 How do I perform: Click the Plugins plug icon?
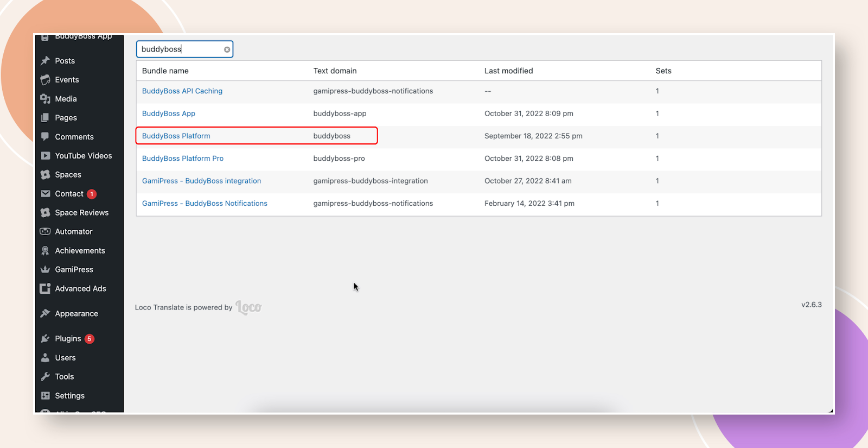(46, 339)
